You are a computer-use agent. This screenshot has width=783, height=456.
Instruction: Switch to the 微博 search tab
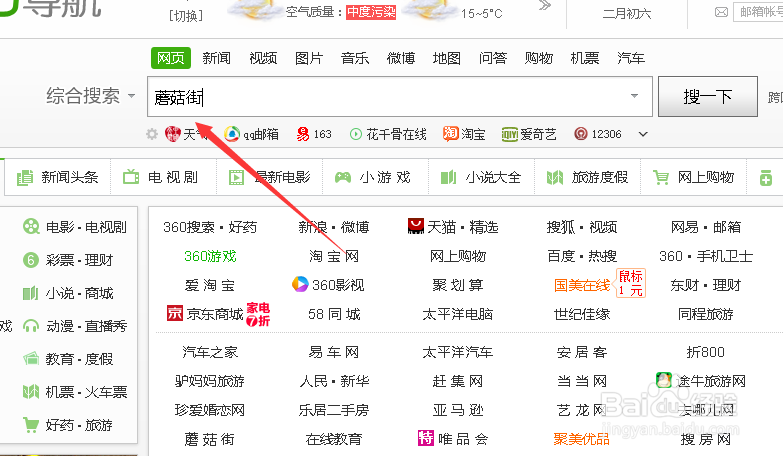click(x=401, y=58)
